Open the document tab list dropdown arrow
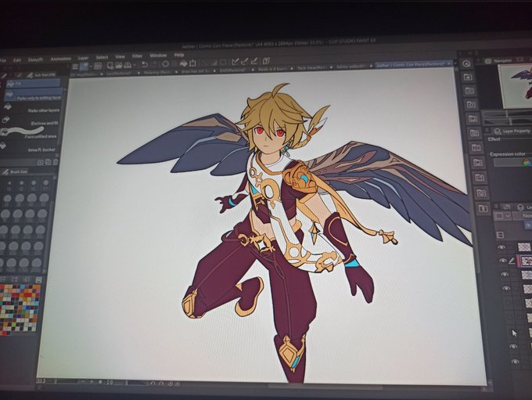532x400 pixels. pyautogui.click(x=456, y=63)
